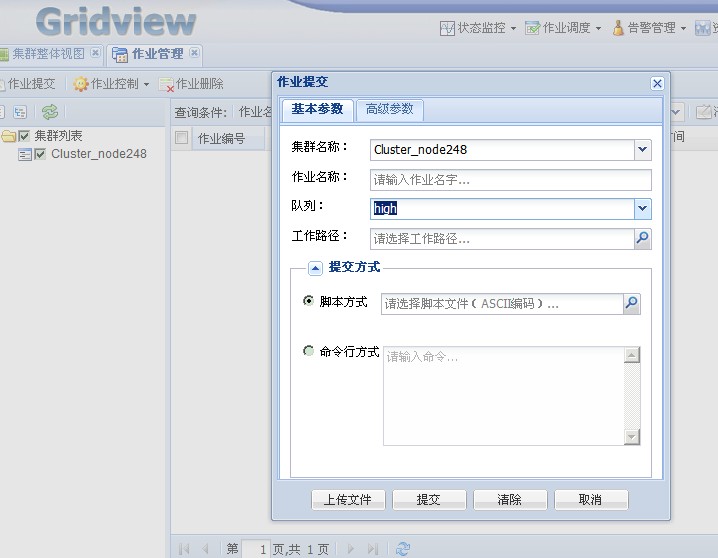The width and height of the screenshot is (718, 558).
Task: Go to the next page in pagination
Action: pyautogui.click(x=351, y=548)
